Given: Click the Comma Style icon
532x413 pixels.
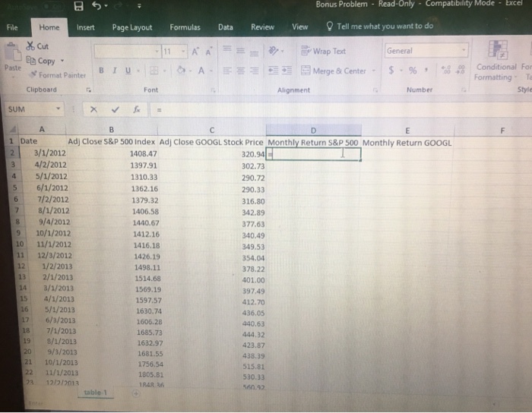Looking at the screenshot, I should 426,70.
